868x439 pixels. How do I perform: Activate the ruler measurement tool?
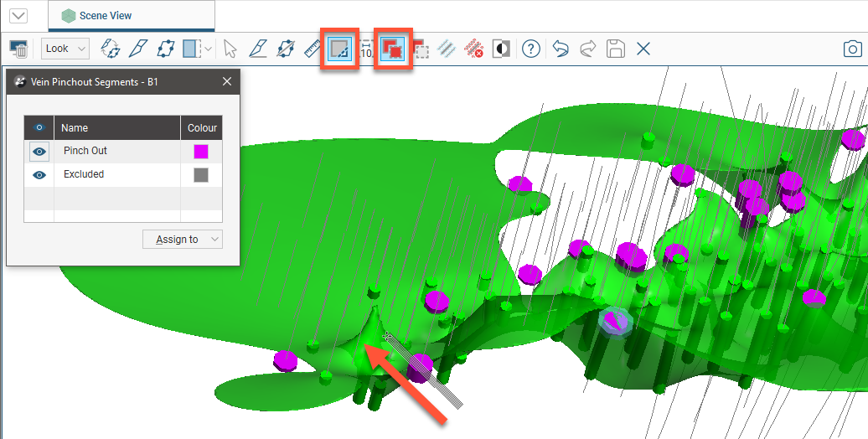[313, 49]
